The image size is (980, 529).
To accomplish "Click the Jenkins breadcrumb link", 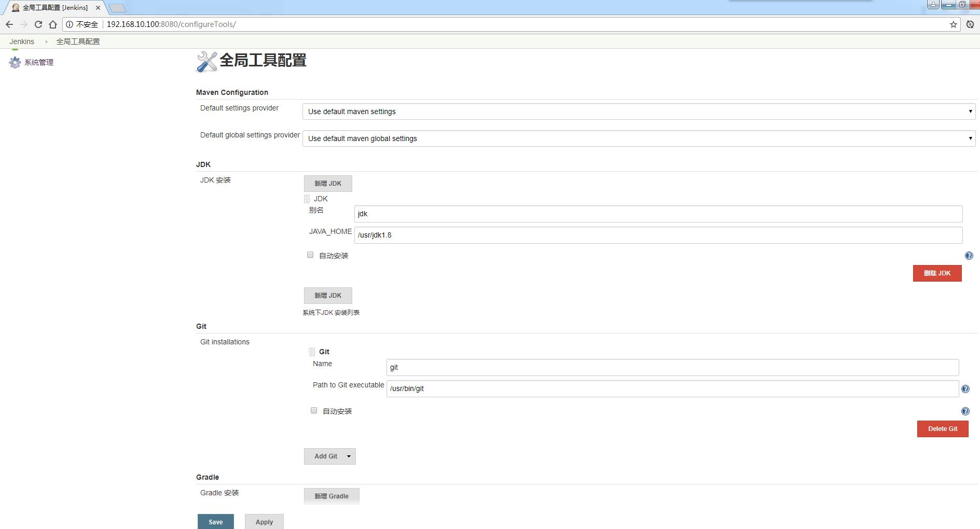I will (x=22, y=41).
